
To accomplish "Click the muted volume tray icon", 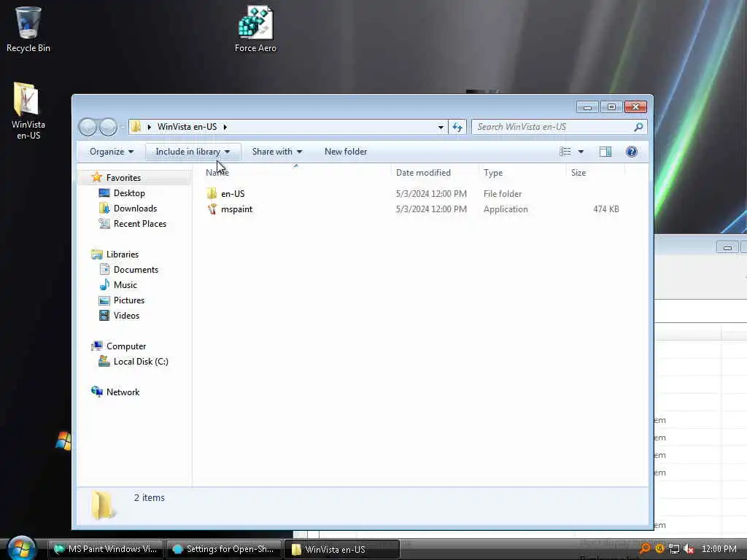I will 689,549.
